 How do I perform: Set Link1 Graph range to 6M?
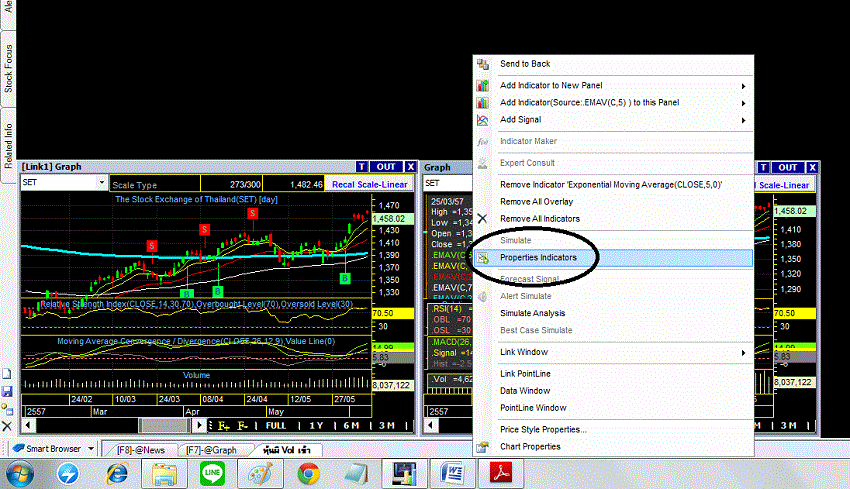coord(351,426)
